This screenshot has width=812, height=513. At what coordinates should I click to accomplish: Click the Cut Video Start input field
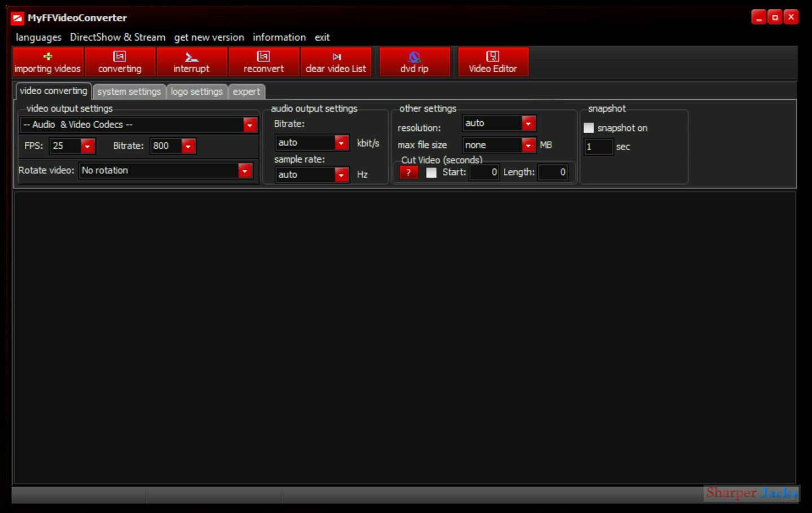point(484,173)
